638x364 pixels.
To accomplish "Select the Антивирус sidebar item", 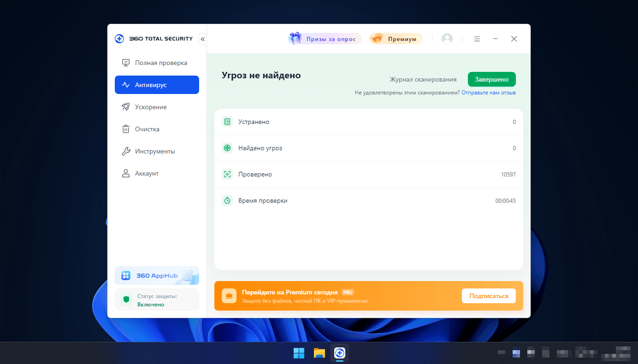I will 157,85.
